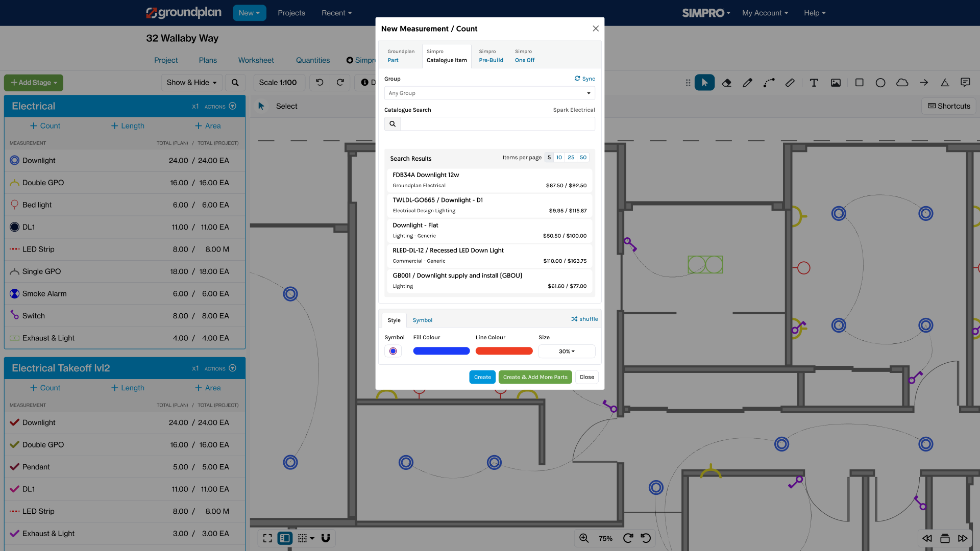Image resolution: width=980 pixels, height=551 pixels.
Task: Select the comment annotation tool
Action: [x=965, y=83]
